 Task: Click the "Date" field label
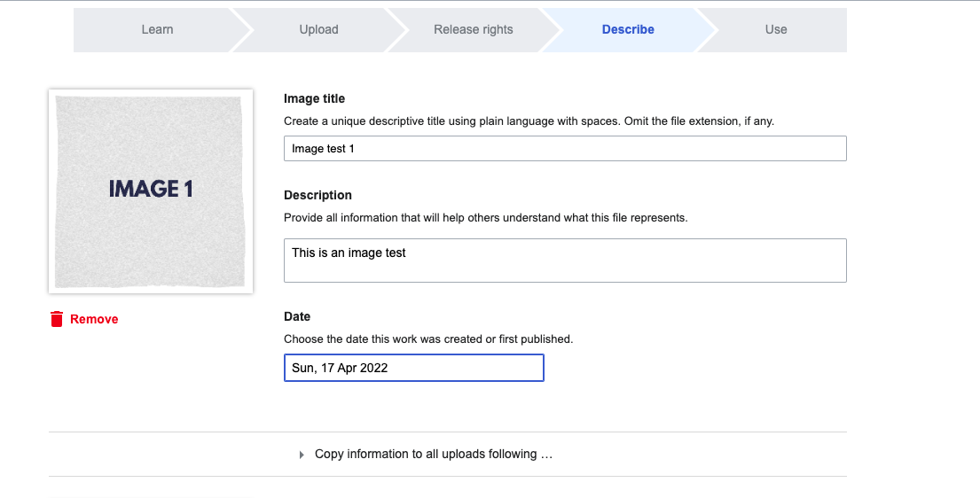coord(297,316)
